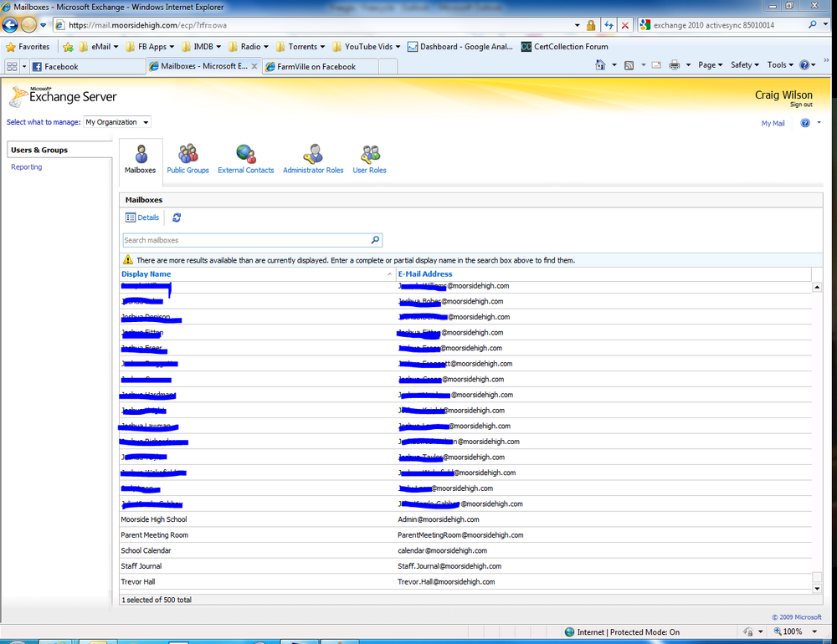Click the RSS feeds icon

(629, 65)
